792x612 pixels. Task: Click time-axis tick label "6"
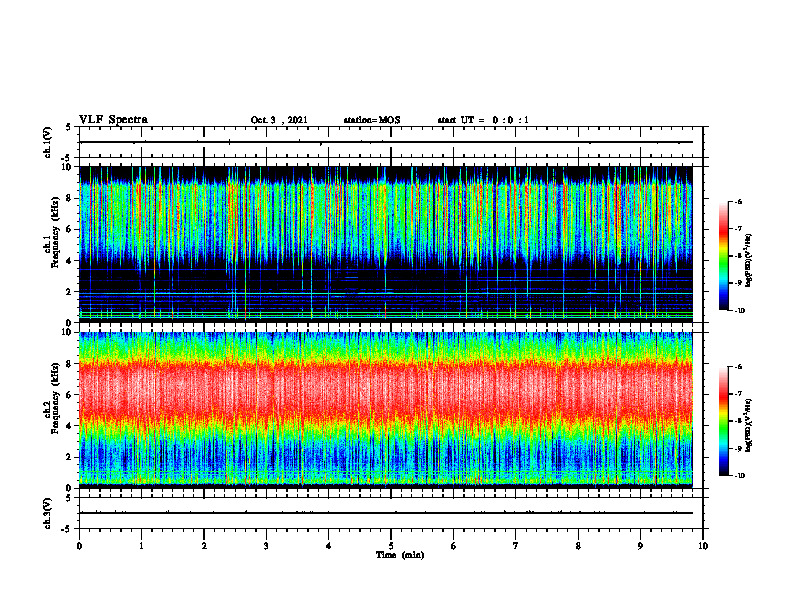point(454,546)
